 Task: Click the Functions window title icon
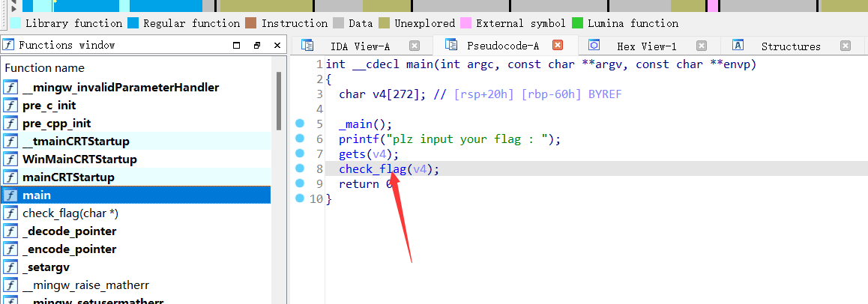coord(9,45)
